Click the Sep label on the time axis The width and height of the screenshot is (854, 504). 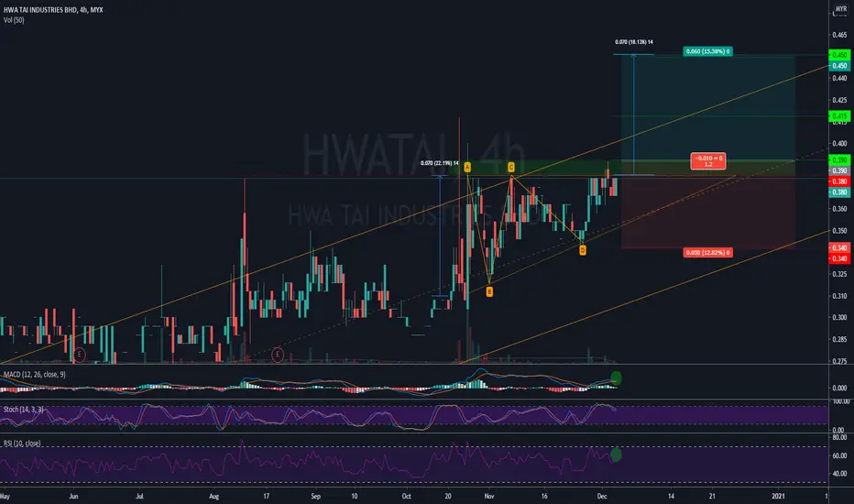point(315,497)
